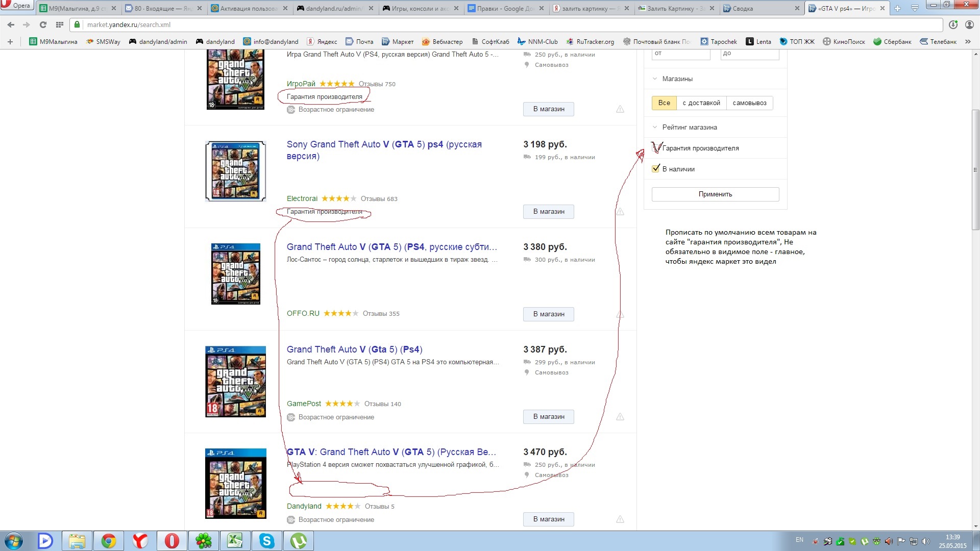Open the user account icon in address bar
980x551 pixels.
point(969,24)
